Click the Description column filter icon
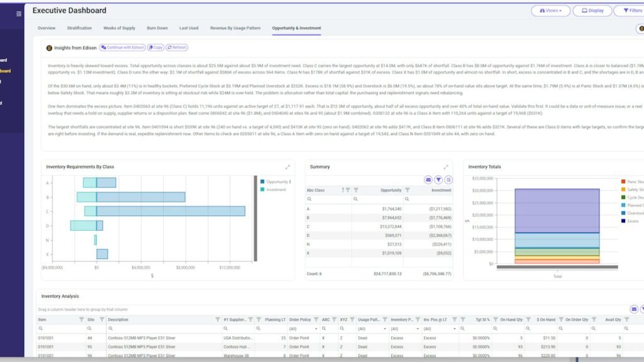Image resolution: width=644 pixels, height=362 pixels. click(218, 319)
